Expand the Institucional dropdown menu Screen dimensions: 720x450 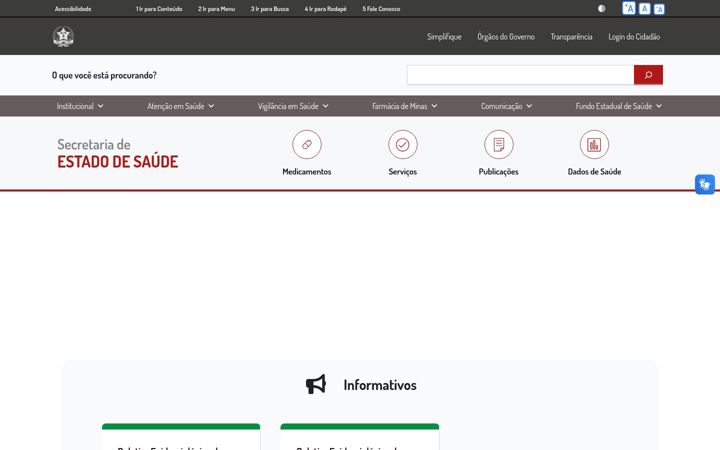point(80,106)
